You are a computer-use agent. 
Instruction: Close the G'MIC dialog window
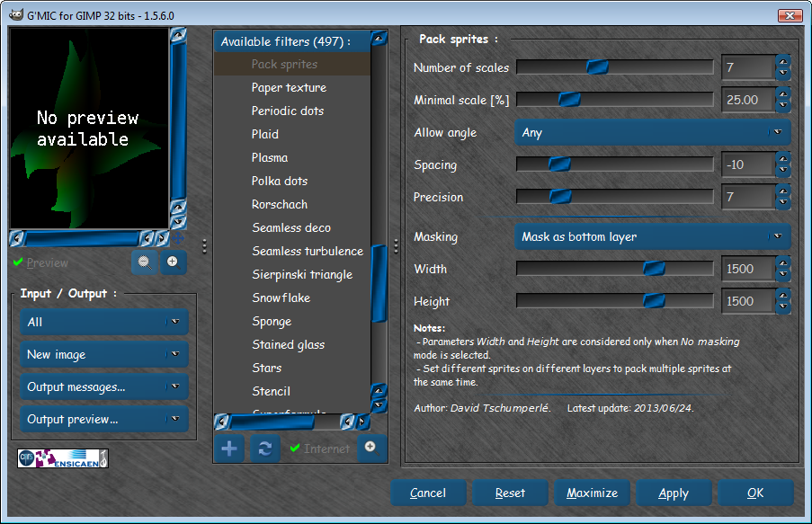(790, 15)
